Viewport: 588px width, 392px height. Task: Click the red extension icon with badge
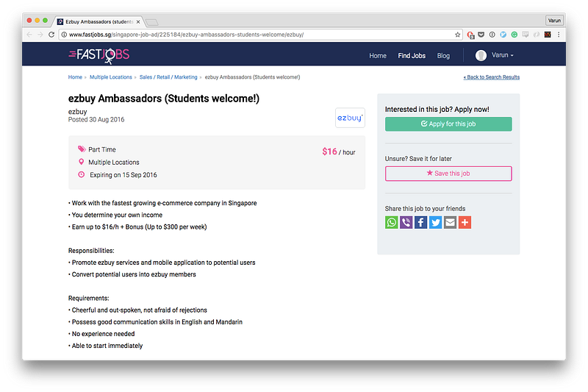[x=470, y=35]
